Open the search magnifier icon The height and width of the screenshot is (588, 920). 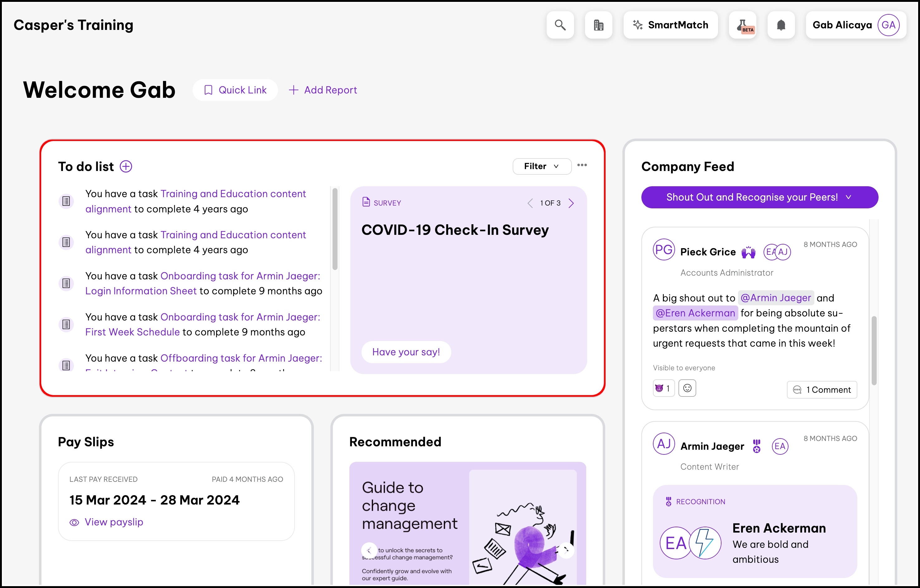tap(560, 25)
